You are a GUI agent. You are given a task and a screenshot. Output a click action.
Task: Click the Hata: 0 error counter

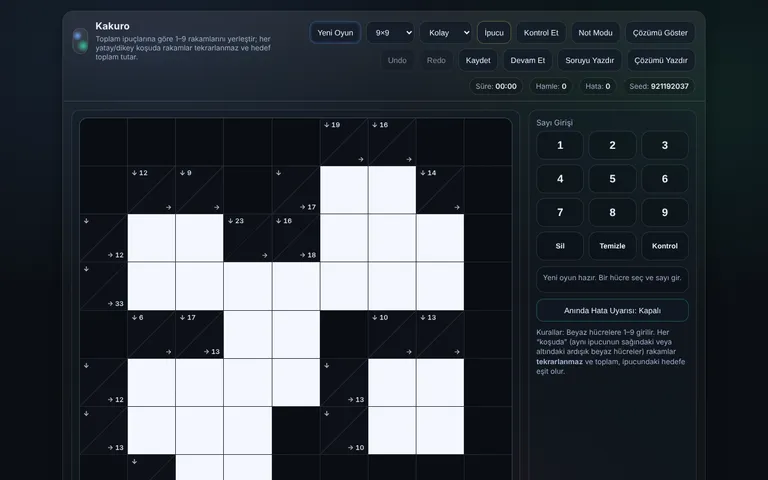pos(598,86)
